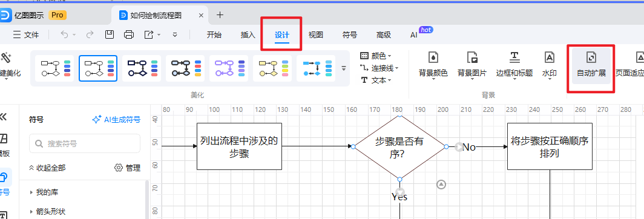Viewport: 644px width, 219px height.
Task: Select the first flowchart theme thumbnail
Action: click(54, 68)
